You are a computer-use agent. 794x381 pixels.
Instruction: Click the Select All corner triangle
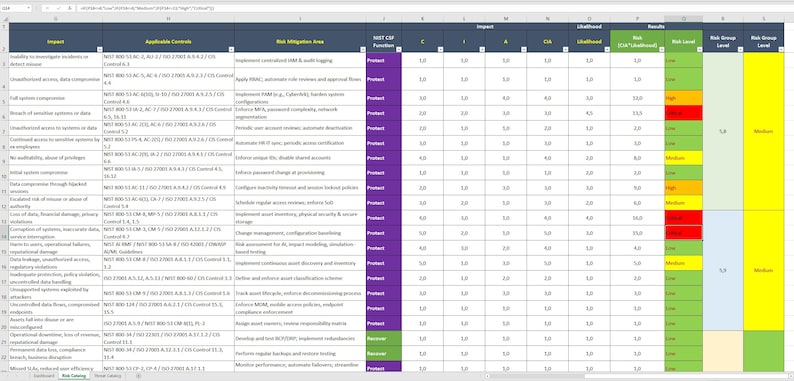[x=5, y=19]
